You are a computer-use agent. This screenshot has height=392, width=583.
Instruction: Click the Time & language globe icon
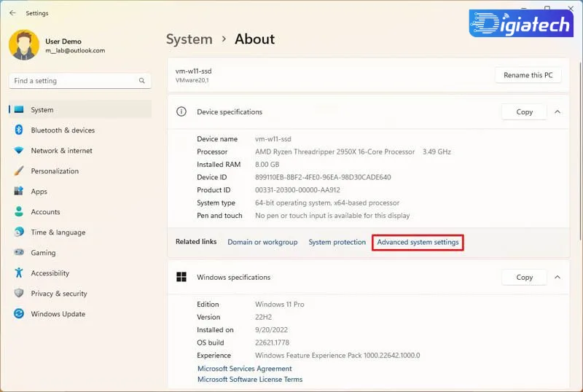19,232
